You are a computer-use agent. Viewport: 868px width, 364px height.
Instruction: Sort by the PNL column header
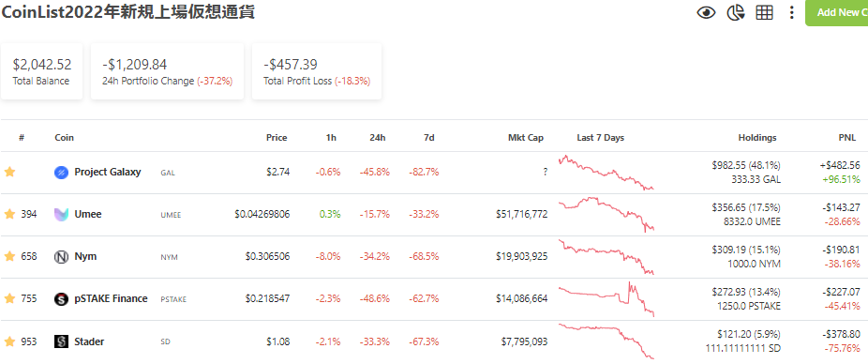click(x=846, y=138)
